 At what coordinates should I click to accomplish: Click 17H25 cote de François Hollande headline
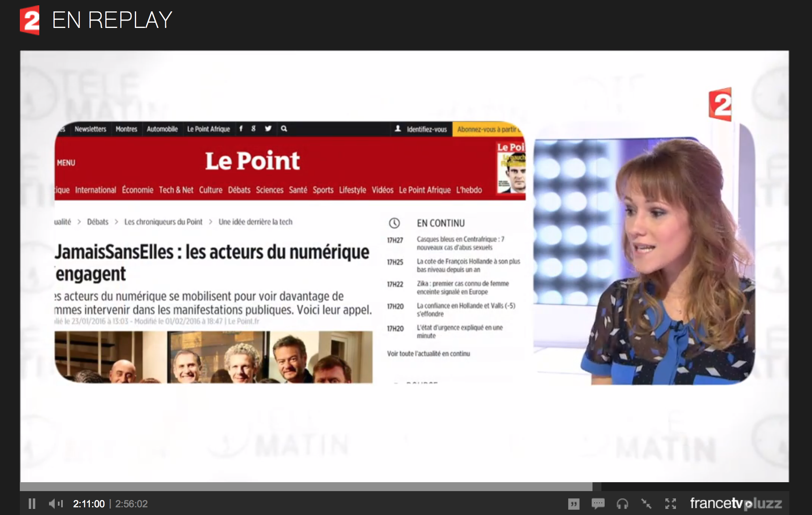coord(469,266)
